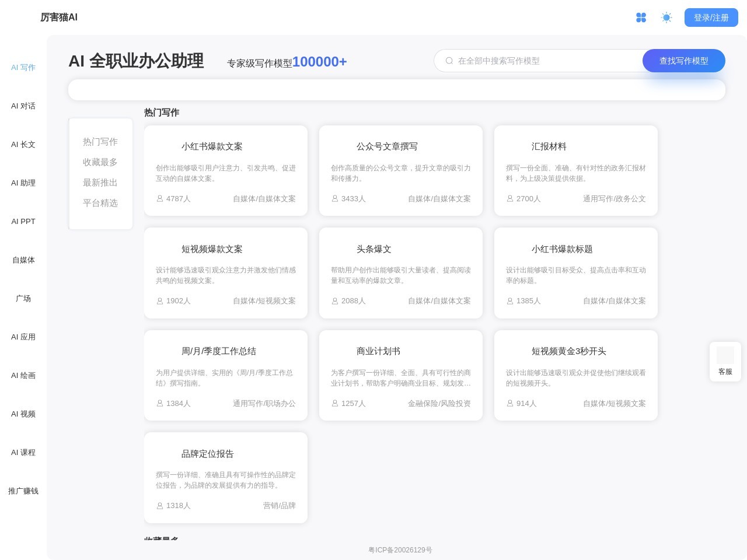This screenshot has width=747, height=560.
Task: Click the four-dot apps grid icon
Action: (x=641, y=17)
